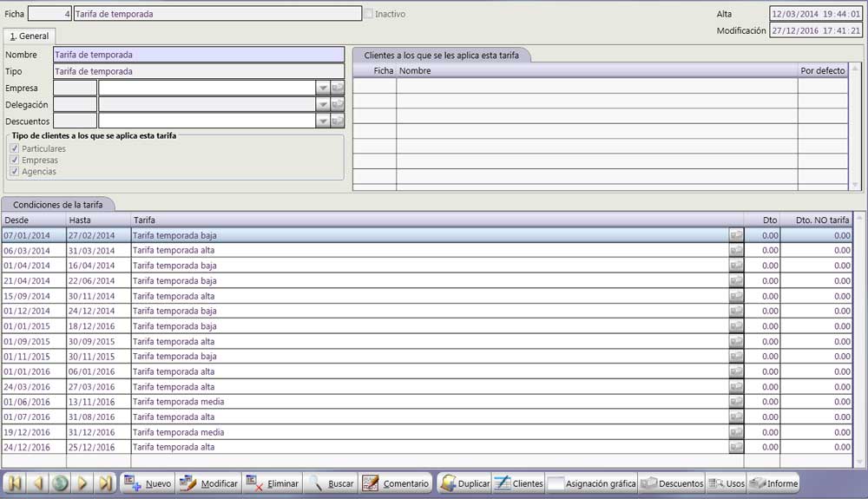Select the Tarifa temporada media row dated 01/06/2016
The width and height of the screenshot is (868, 499).
pos(430,402)
